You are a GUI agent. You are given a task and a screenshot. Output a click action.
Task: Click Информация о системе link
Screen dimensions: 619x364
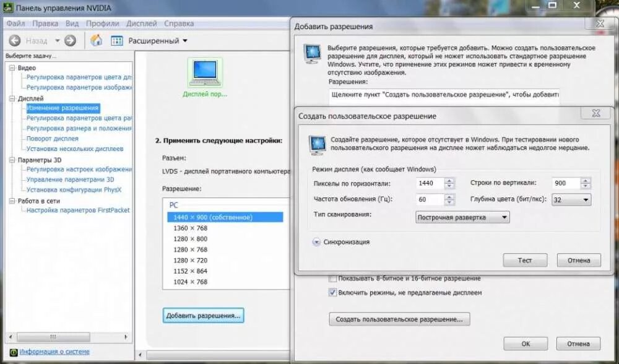tap(54, 352)
